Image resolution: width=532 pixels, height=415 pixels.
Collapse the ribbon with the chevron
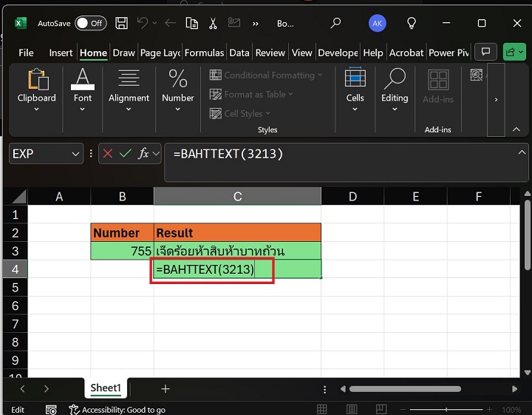coord(516,129)
